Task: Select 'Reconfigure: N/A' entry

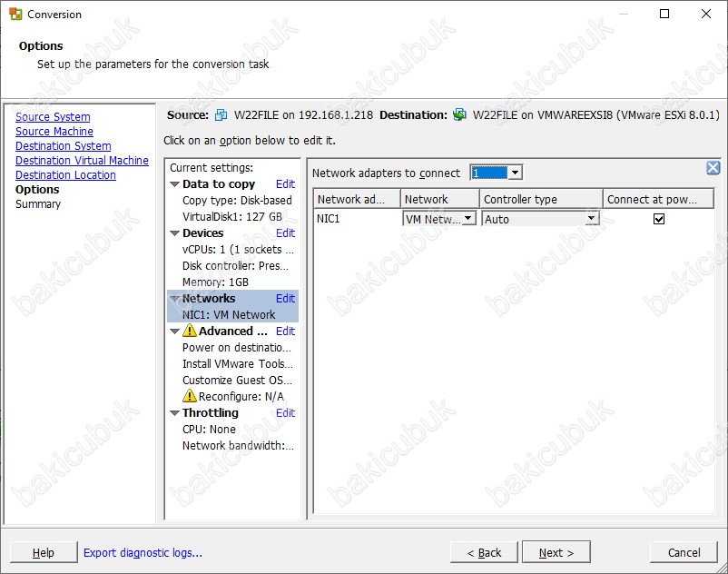Action: (x=241, y=396)
